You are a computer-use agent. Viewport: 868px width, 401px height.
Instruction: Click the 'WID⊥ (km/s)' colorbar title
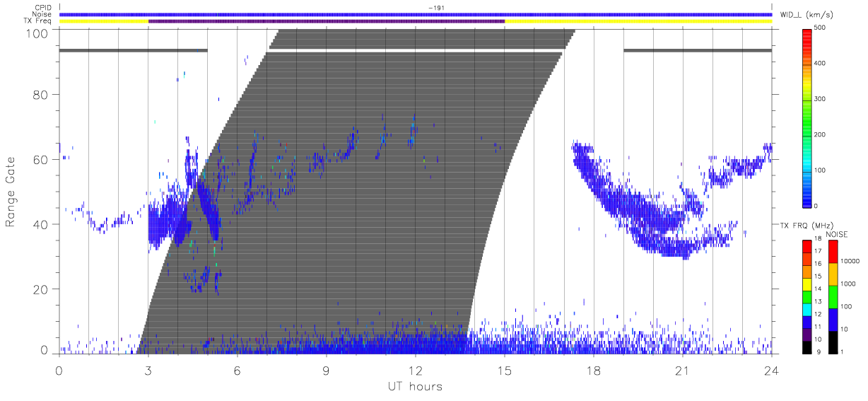(x=806, y=14)
